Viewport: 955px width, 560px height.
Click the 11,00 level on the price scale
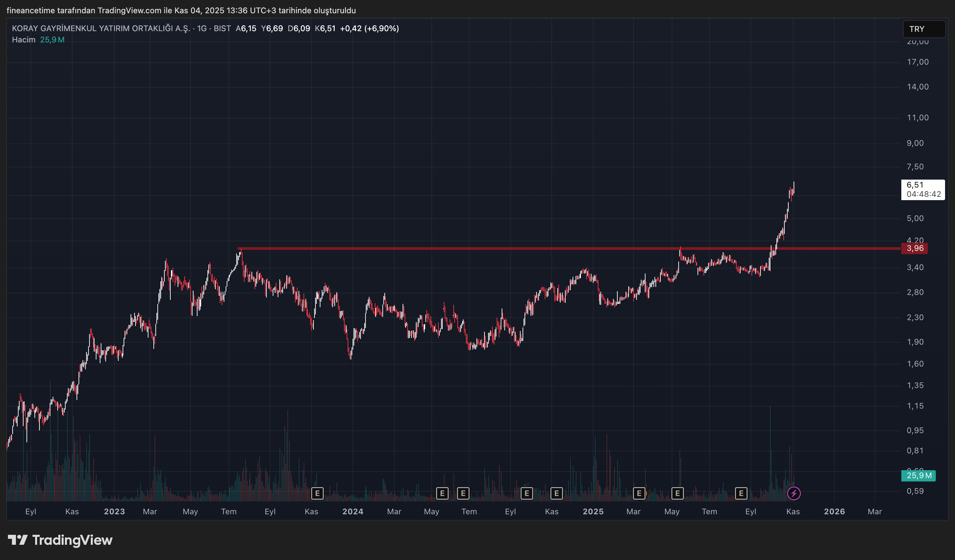(918, 118)
